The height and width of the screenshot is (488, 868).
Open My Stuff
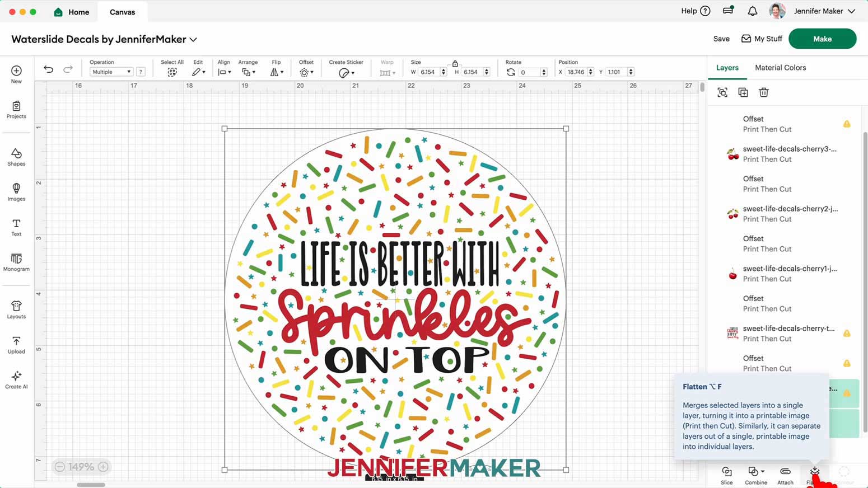(x=762, y=39)
